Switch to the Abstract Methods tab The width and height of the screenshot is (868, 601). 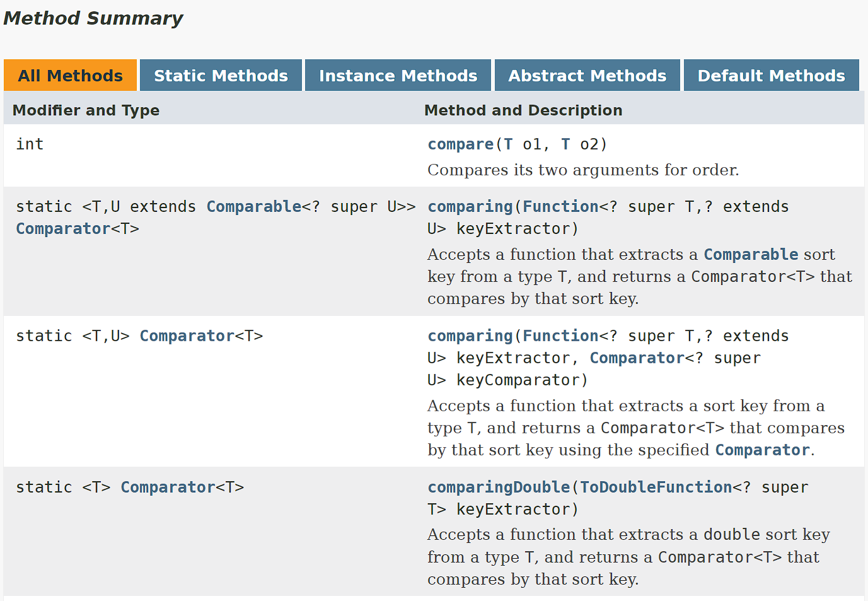pyautogui.click(x=587, y=75)
